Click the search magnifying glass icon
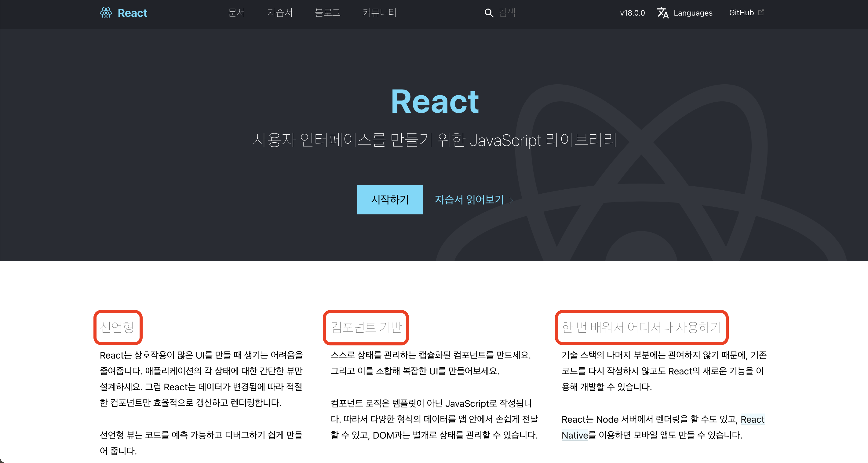Screen dimensions: 868x463 (489, 13)
